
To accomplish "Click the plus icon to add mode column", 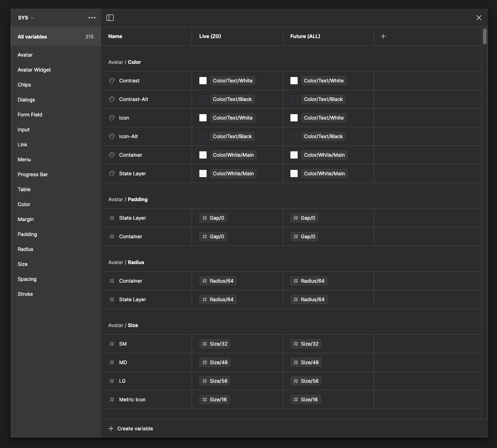I will 383,36.
